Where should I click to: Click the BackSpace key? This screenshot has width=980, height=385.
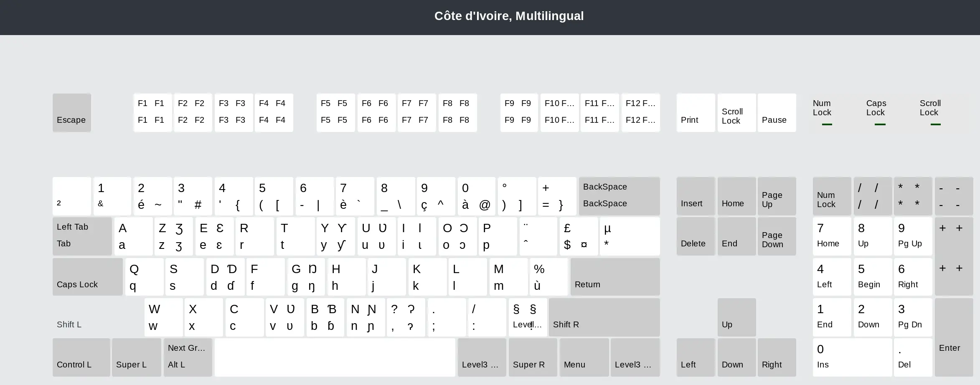pos(619,196)
